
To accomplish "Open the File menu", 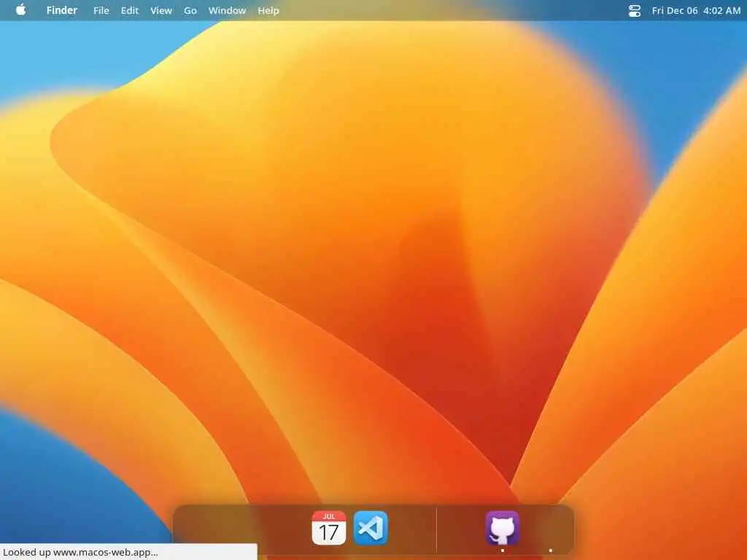I will 101,10.
